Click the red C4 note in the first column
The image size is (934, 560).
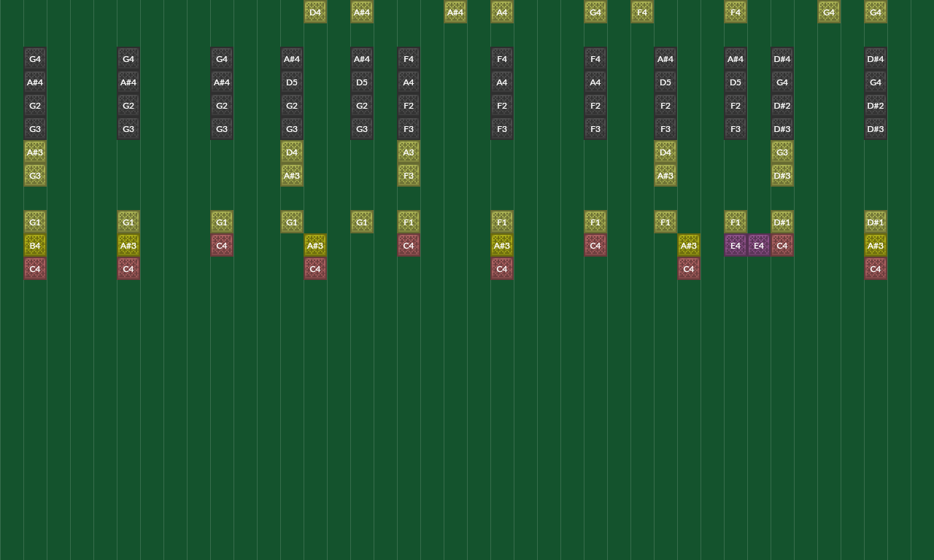[35, 268]
